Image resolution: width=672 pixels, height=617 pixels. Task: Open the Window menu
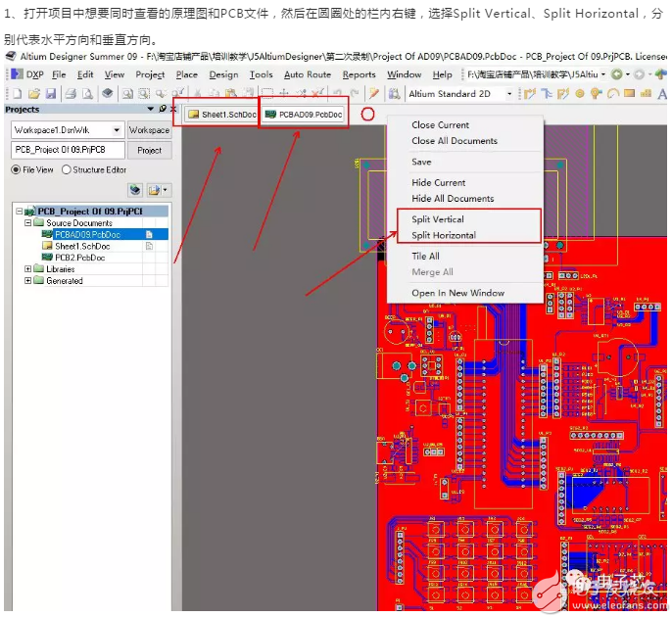pyautogui.click(x=405, y=74)
